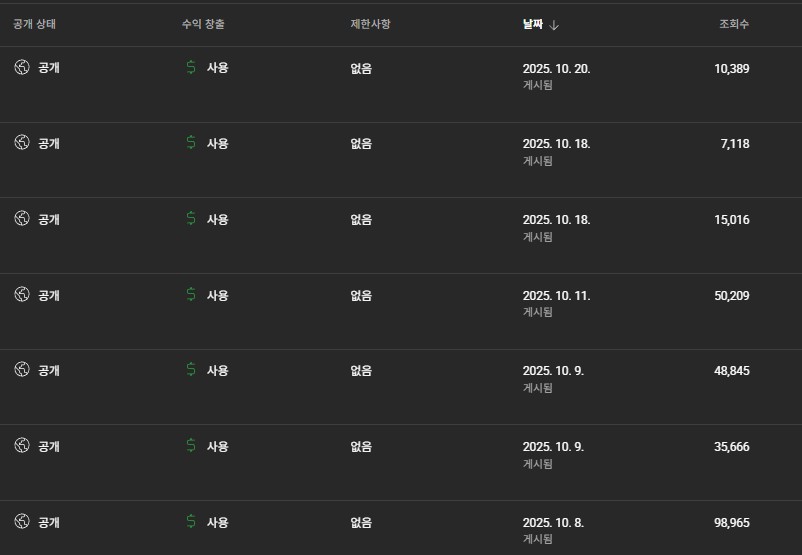Click the 공개 상태 column header
Image resolution: width=802 pixels, height=555 pixels.
(35, 24)
